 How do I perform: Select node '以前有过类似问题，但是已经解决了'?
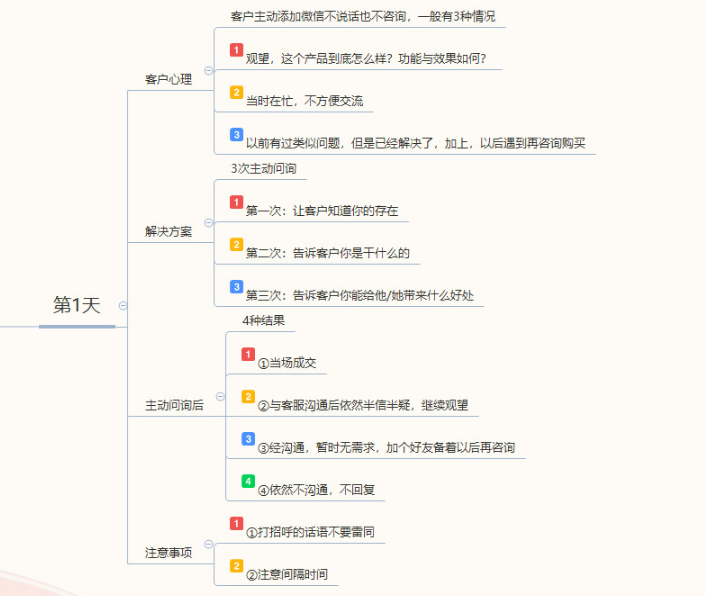coord(415,143)
